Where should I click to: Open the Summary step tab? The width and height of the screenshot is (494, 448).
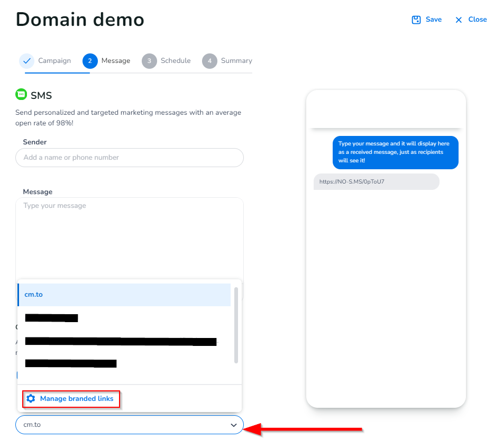coord(236,61)
